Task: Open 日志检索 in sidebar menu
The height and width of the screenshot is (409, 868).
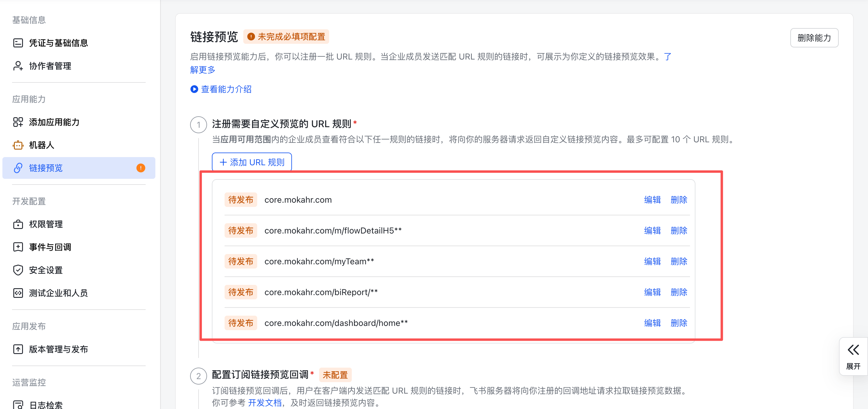Action: pyautogui.click(x=46, y=405)
